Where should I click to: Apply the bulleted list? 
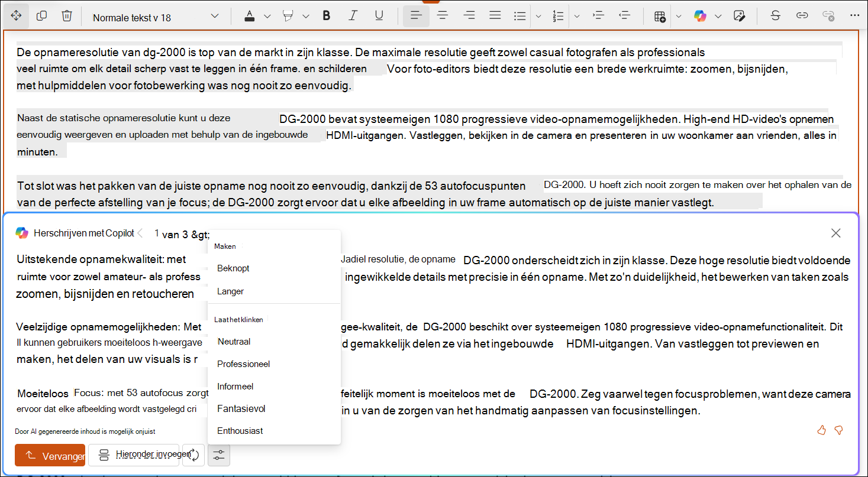pos(519,16)
